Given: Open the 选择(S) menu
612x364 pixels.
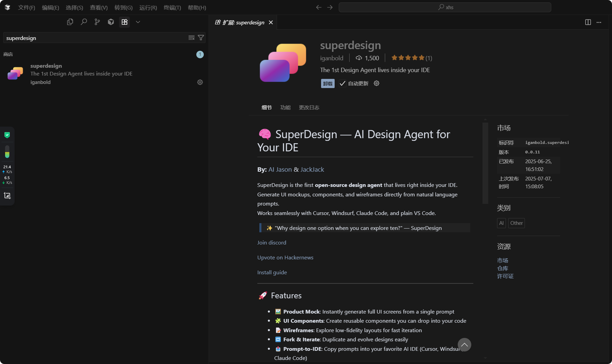Looking at the screenshot, I should [74, 7].
